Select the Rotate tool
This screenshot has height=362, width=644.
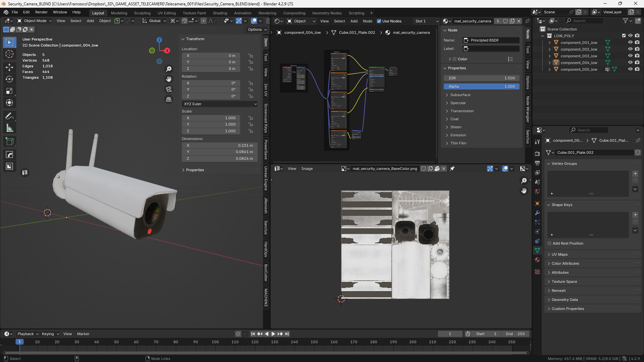9,79
